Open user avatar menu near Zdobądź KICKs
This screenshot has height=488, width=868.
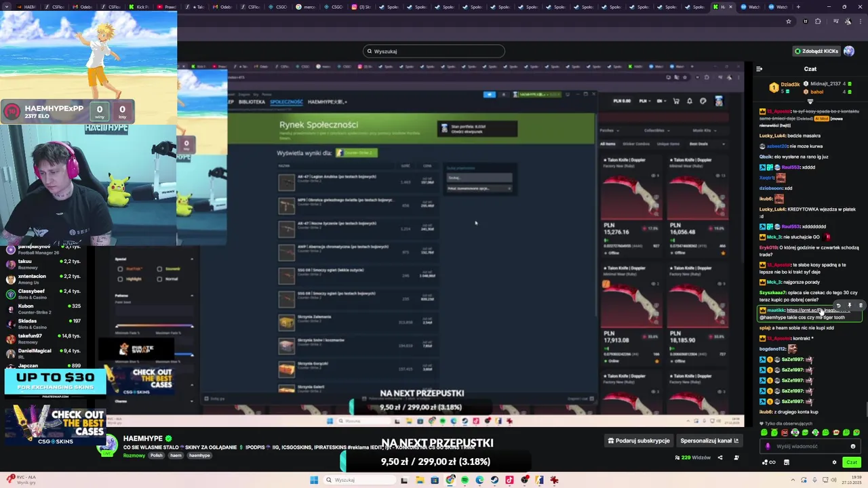click(x=849, y=51)
